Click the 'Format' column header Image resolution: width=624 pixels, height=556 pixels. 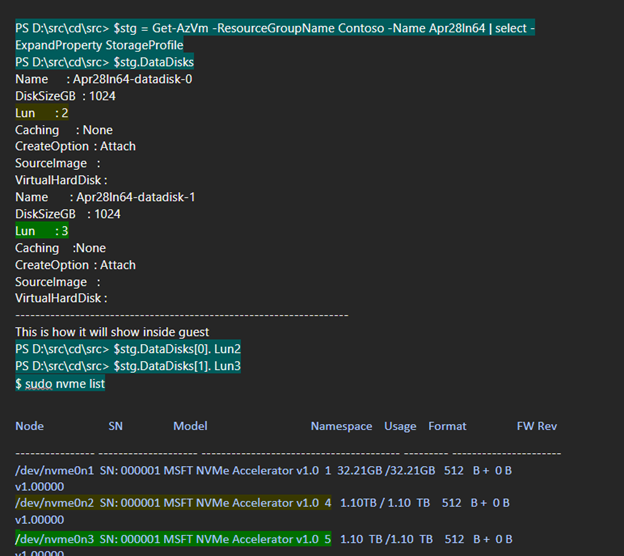447,426
